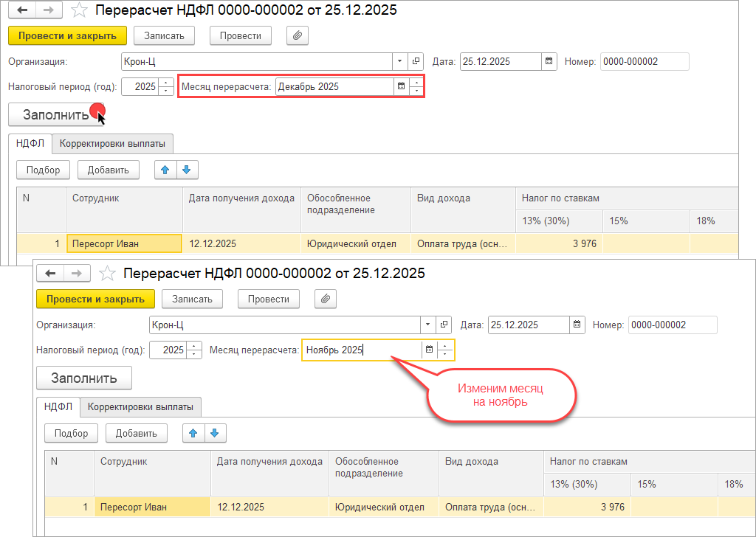This screenshot has height=537, width=756.
Task: Open calendar in Ноябрь 2025 month field
Action: 429,350
